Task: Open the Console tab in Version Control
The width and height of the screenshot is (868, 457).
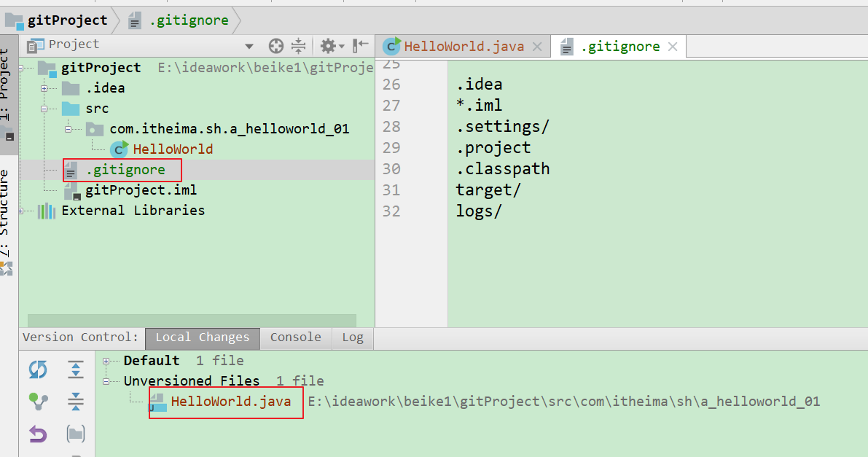Action: (295, 337)
